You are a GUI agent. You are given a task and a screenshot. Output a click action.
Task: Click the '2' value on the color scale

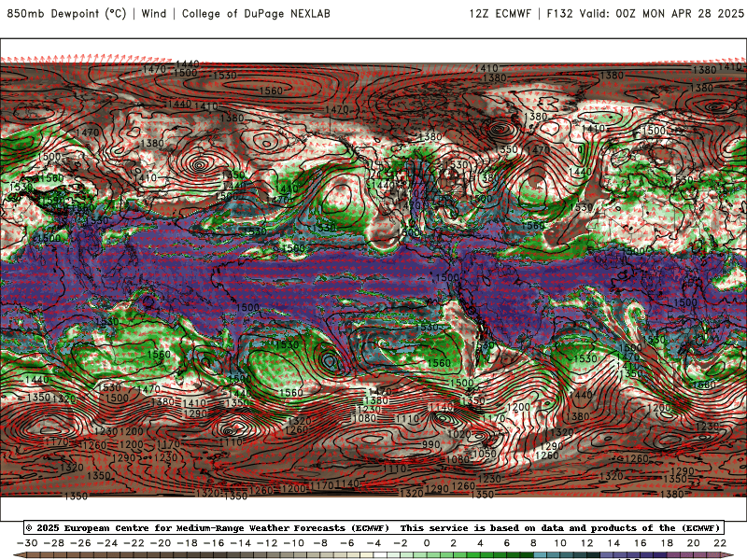454,543
